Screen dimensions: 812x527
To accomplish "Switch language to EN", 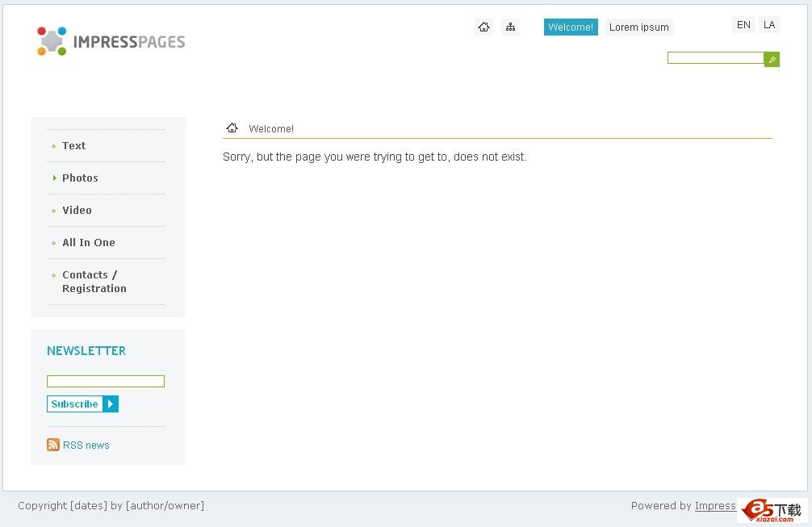I will point(743,25).
